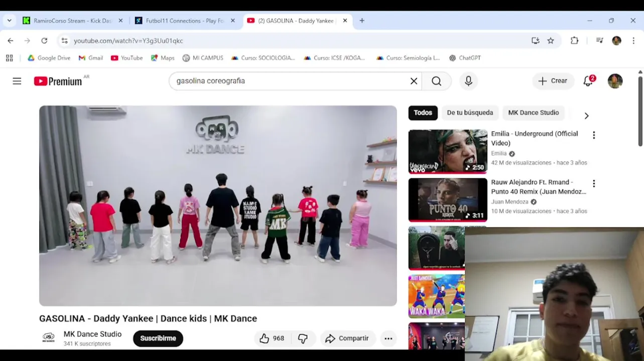644x361 pixels.
Task: Install or cast icon in address bar
Action: point(535,41)
